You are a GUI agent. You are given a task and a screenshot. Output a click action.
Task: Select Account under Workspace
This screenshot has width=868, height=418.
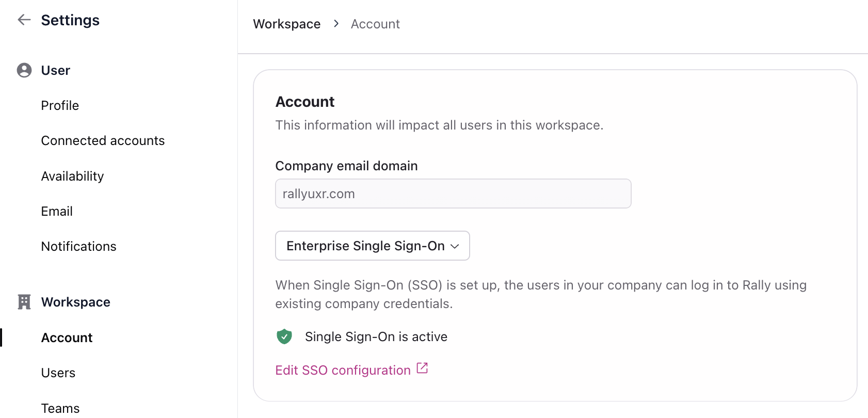pyautogui.click(x=67, y=337)
